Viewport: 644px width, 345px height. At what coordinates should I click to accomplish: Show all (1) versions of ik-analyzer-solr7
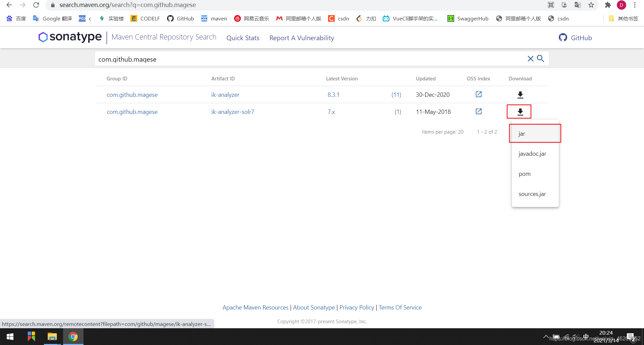pyautogui.click(x=398, y=112)
